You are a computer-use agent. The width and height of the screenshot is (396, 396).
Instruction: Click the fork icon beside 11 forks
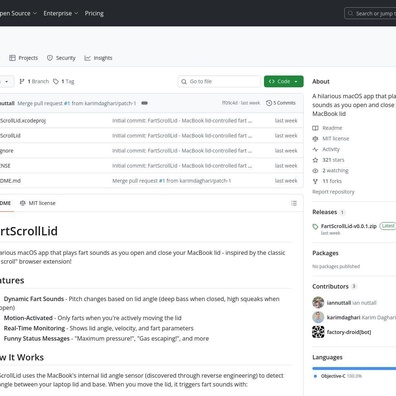tap(315, 181)
